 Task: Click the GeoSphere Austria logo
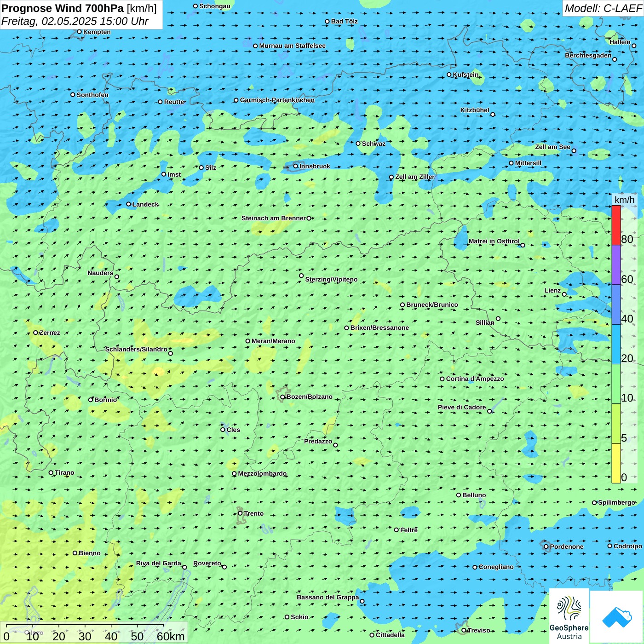(x=569, y=617)
